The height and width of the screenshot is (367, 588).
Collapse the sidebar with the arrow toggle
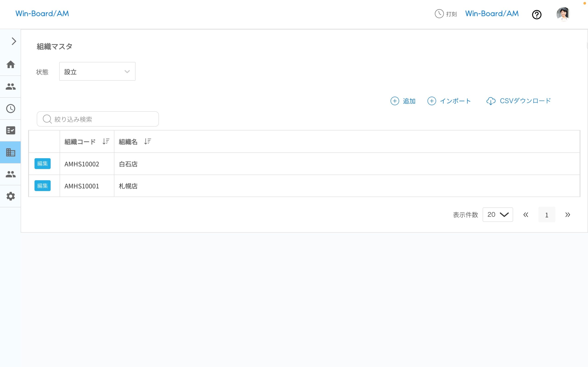[13, 41]
